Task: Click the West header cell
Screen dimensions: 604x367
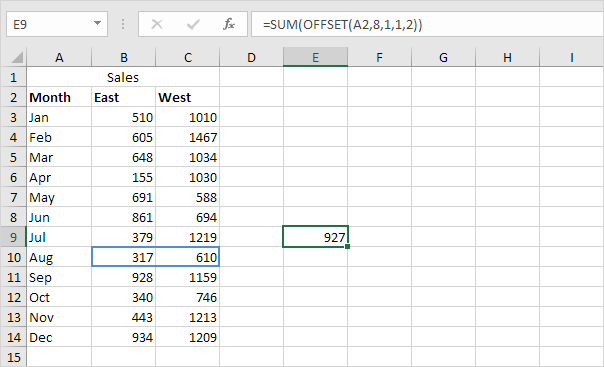Action: coord(188,97)
